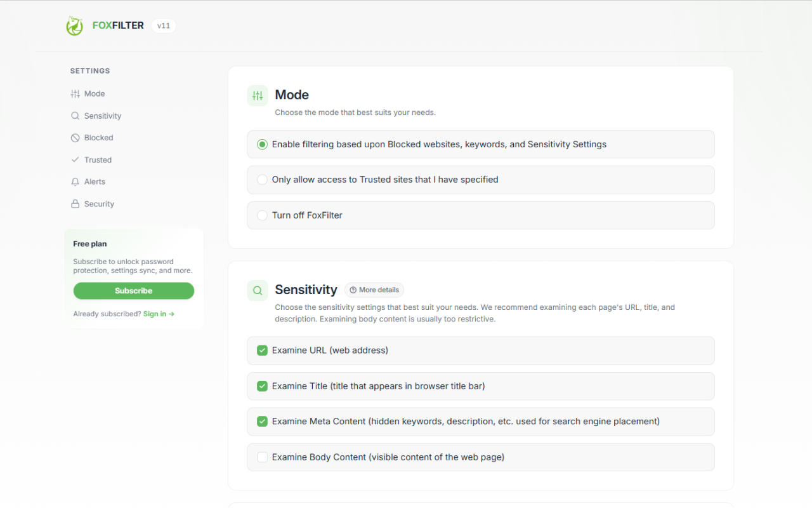Click the Security lock icon in sidebar
This screenshot has width=812, height=508.
click(x=75, y=204)
